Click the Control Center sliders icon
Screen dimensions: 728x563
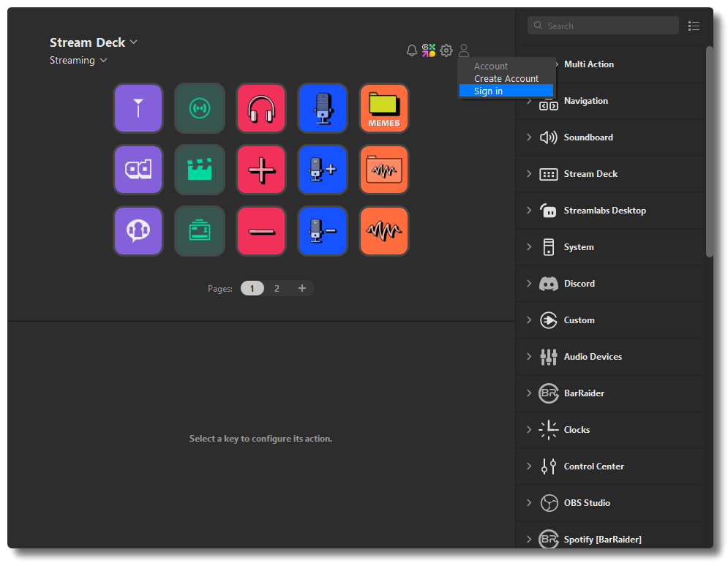click(548, 466)
